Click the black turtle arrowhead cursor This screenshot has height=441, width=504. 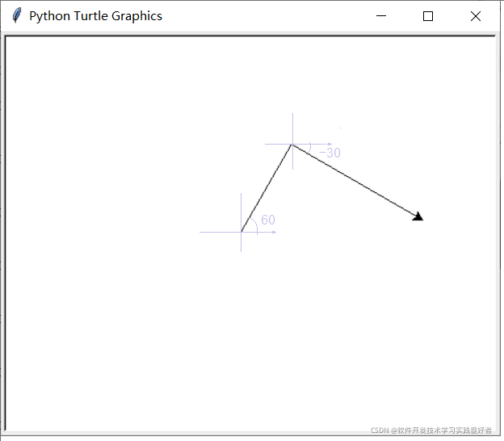(418, 216)
